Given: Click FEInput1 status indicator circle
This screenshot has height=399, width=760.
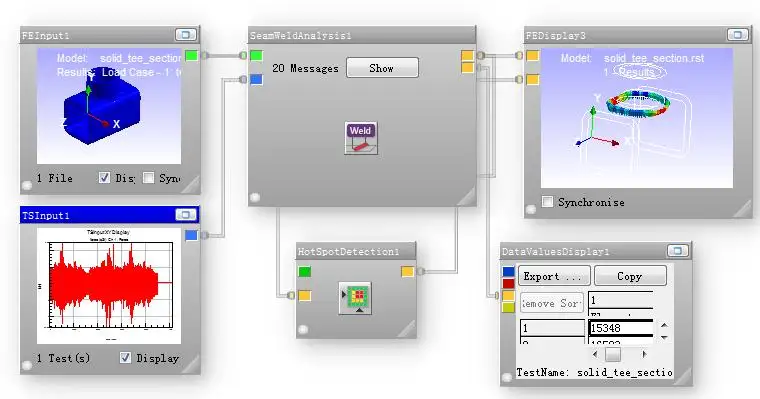Looking at the screenshot, I should click(x=27, y=185).
